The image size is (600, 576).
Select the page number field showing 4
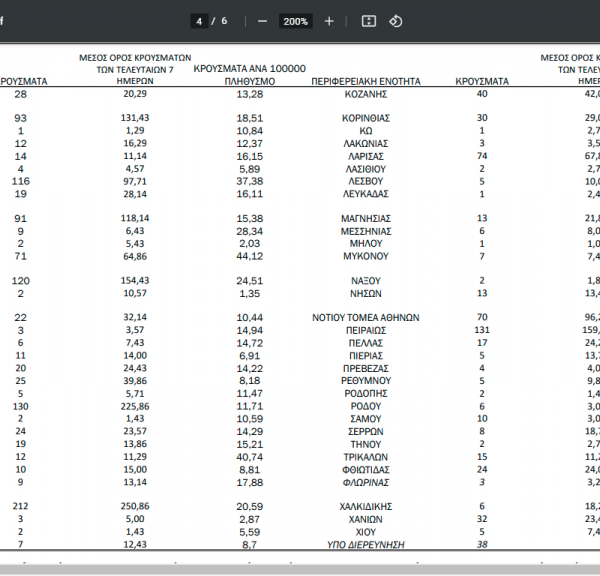tap(199, 21)
